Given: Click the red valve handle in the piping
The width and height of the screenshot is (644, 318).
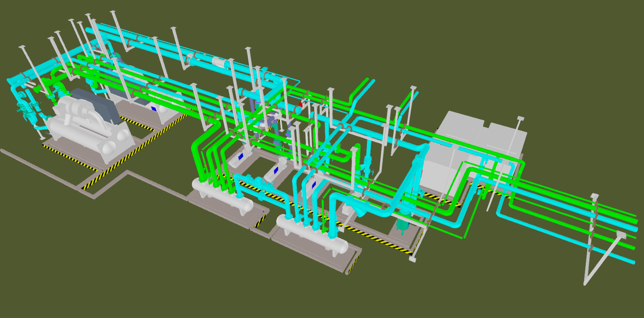Looking at the screenshot, I should pos(300,105).
